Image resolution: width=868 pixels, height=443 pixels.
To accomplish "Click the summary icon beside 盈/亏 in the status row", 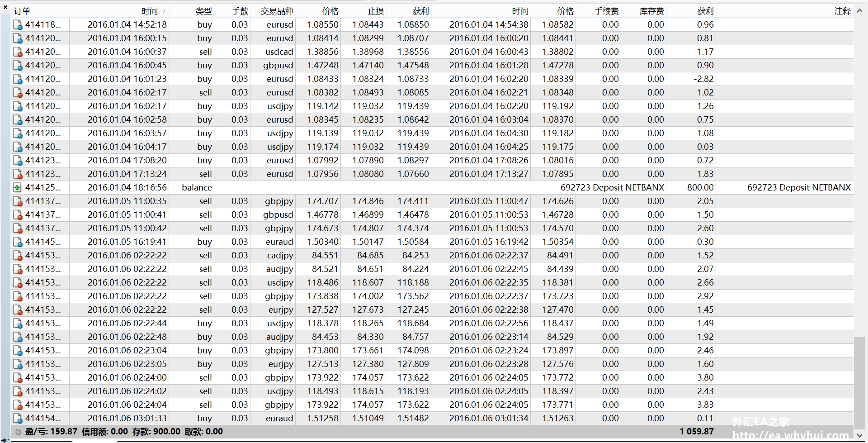I will pyautogui.click(x=18, y=432).
